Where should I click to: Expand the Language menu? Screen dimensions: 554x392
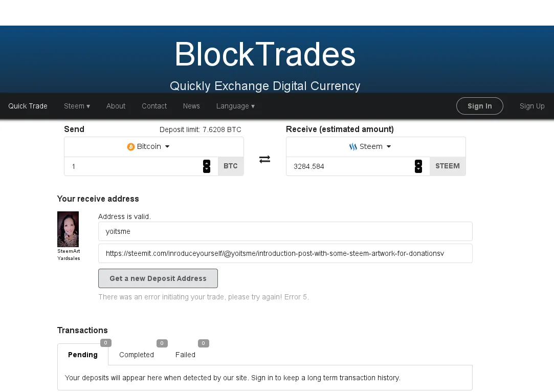pyautogui.click(x=235, y=106)
